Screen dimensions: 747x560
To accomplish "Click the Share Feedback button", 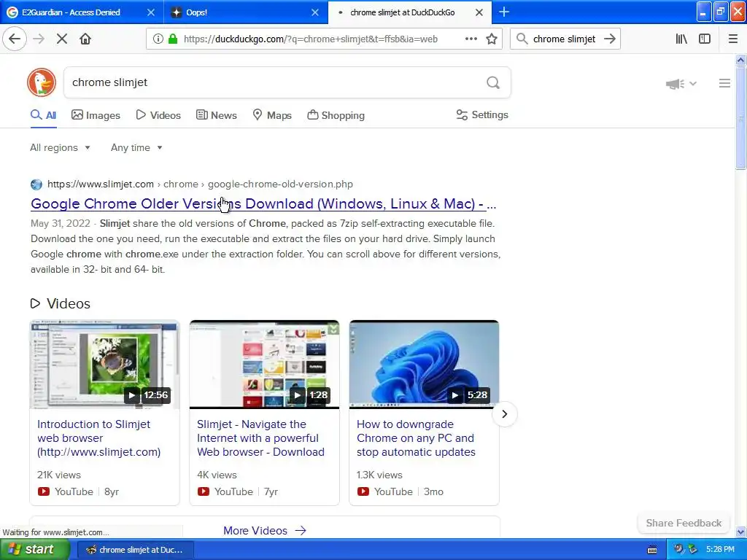I will point(684,523).
